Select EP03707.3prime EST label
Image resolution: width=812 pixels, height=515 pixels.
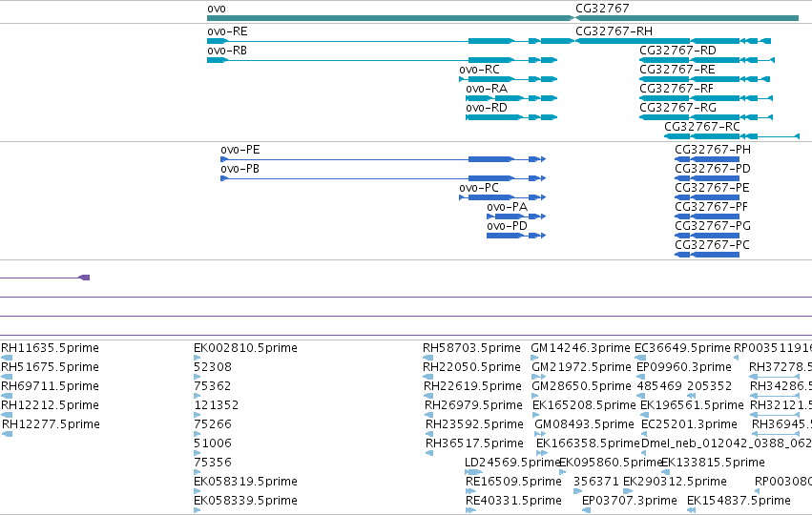[630, 502]
